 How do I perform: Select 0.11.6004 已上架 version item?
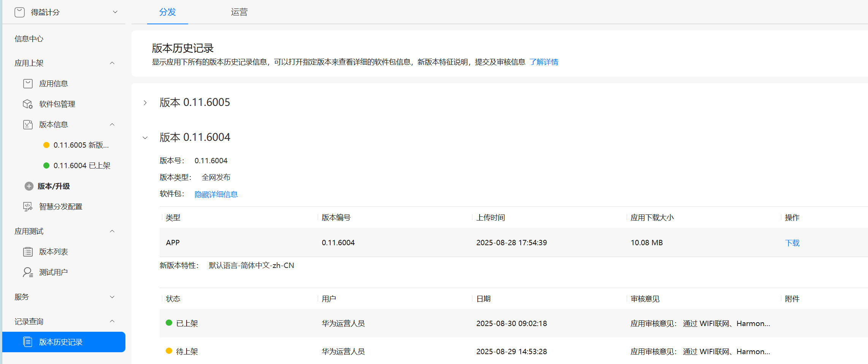tap(76, 165)
